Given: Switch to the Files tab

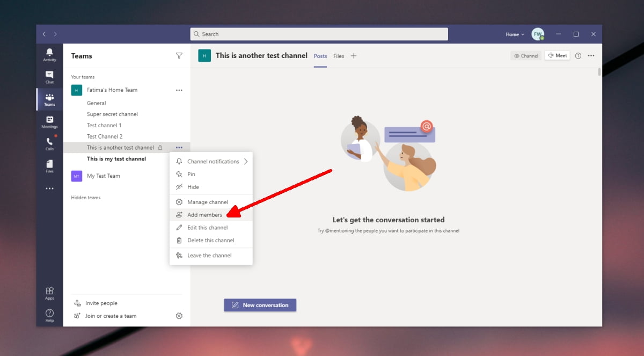Looking at the screenshot, I should point(339,56).
